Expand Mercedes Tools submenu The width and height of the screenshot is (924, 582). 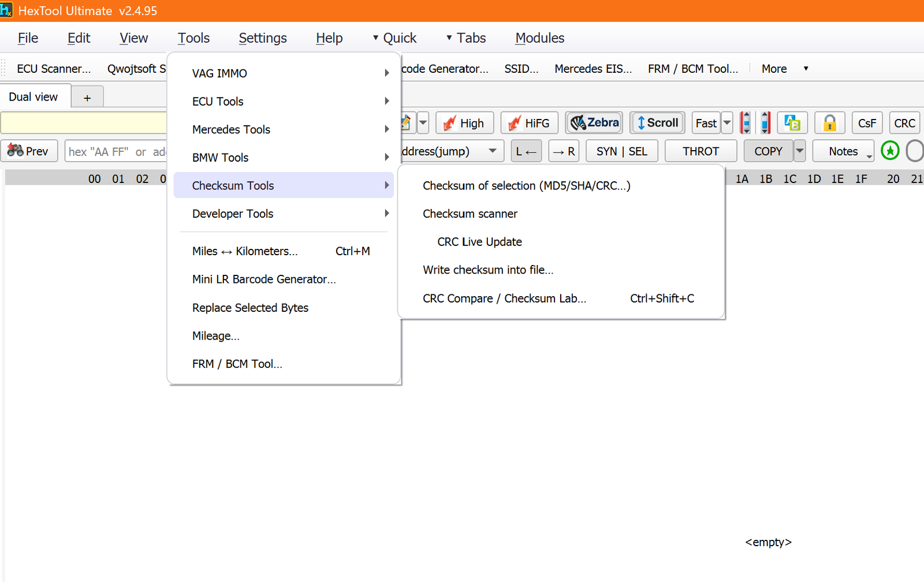(x=284, y=129)
